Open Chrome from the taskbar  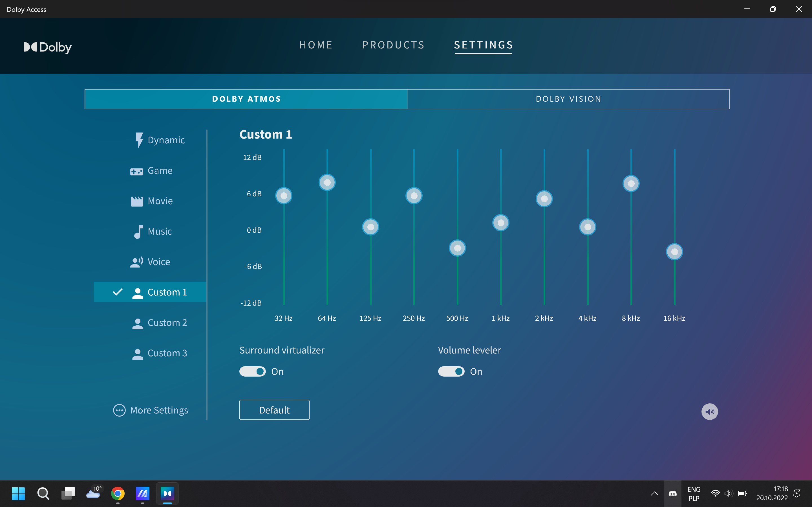pyautogui.click(x=118, y=493)
